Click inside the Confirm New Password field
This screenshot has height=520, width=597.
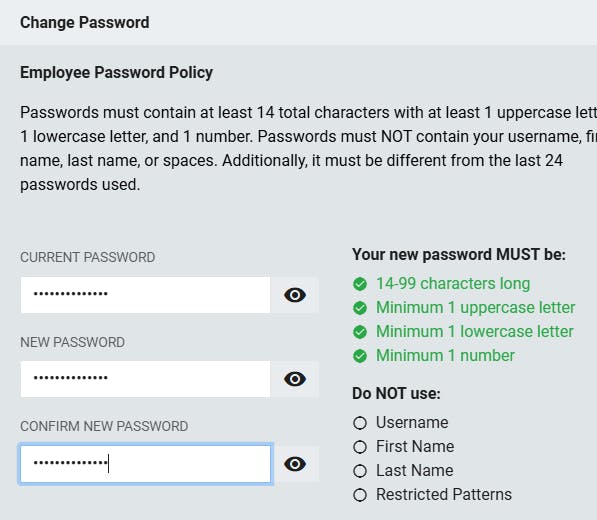click(145, 464)
